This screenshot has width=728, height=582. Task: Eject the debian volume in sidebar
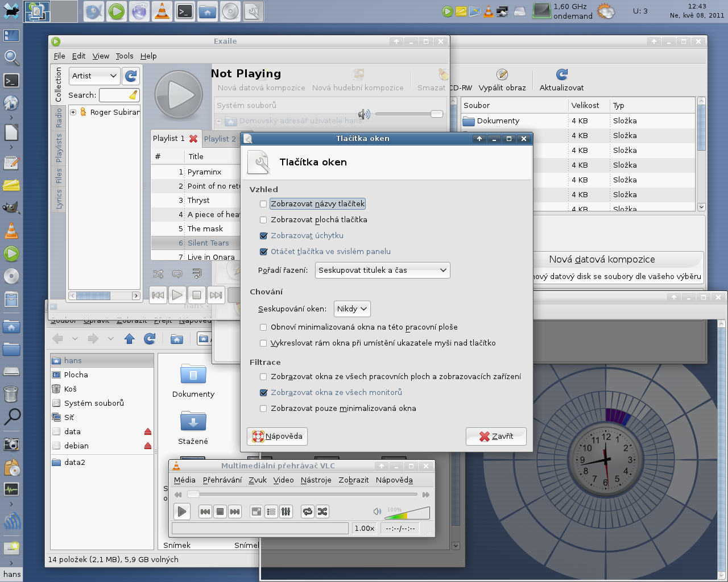coord(148,446)
